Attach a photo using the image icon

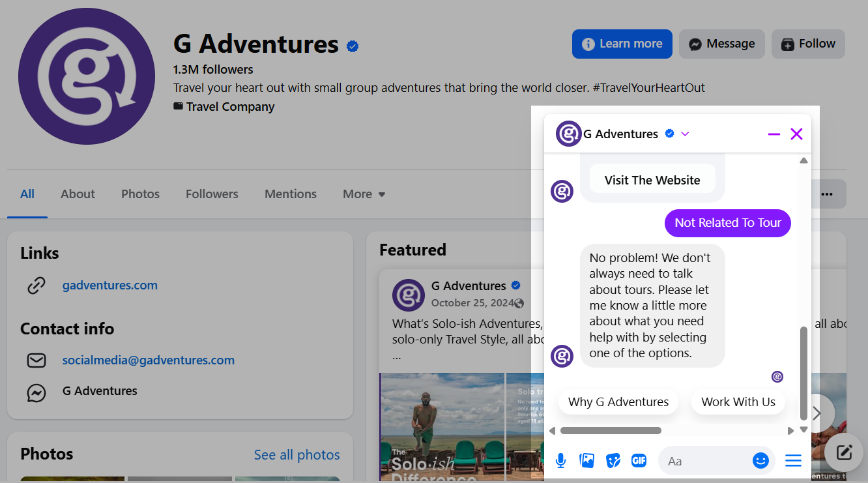tap(586, 461)
